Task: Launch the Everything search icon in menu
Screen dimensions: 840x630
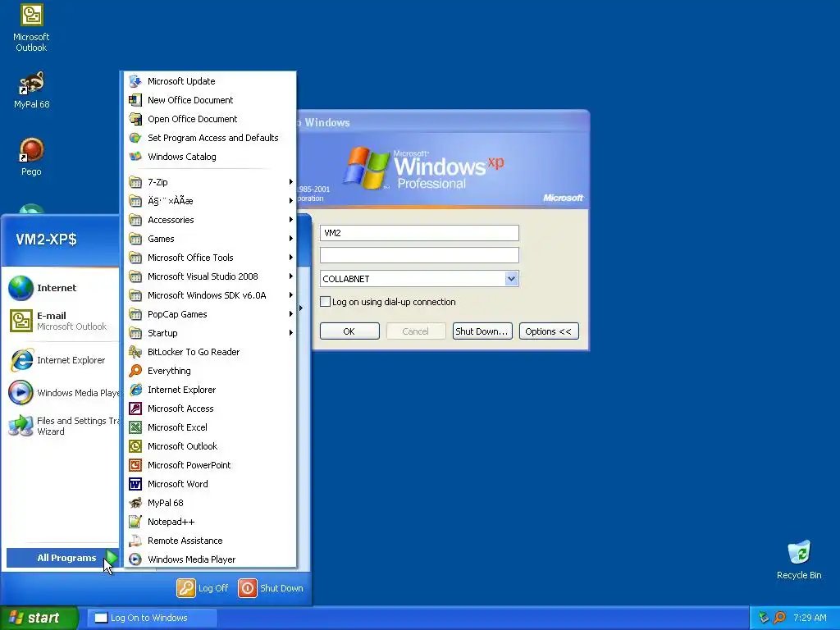Action: point(135,371)
